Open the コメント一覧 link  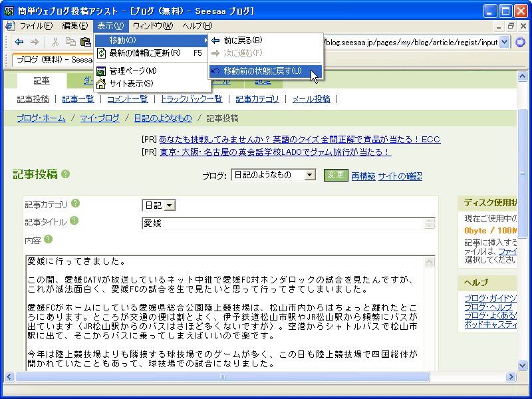[x=128, y=99]
